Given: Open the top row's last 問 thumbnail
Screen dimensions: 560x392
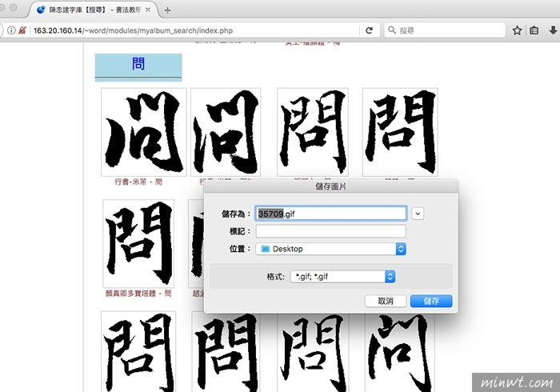Looking at the screenshot, I should pos(400,132).
